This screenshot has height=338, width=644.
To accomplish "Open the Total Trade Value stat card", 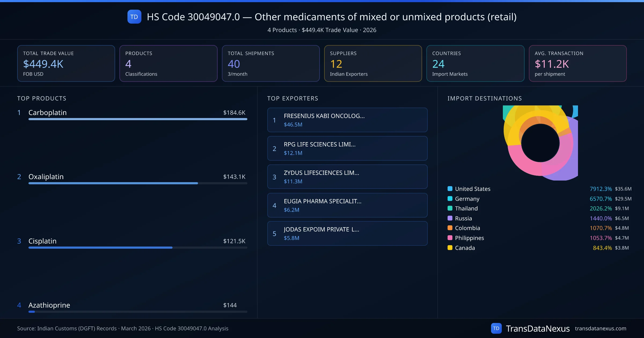I will tap(66, 63).
